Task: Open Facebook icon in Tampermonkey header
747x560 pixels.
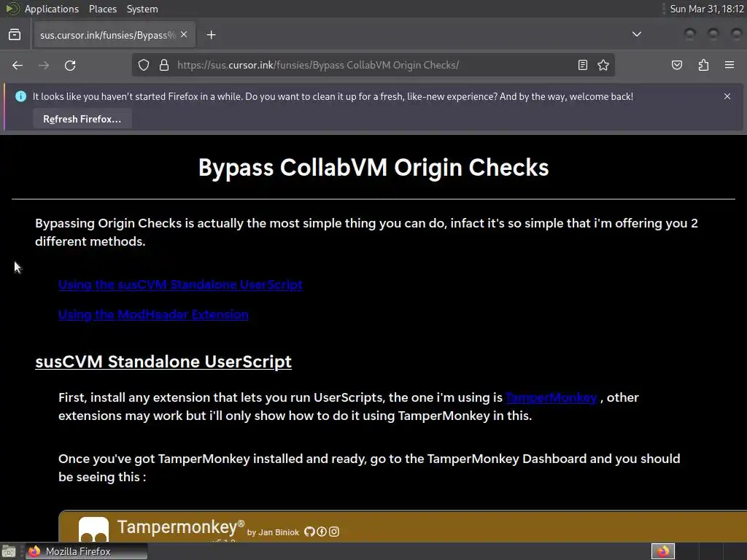Action: 322,532
